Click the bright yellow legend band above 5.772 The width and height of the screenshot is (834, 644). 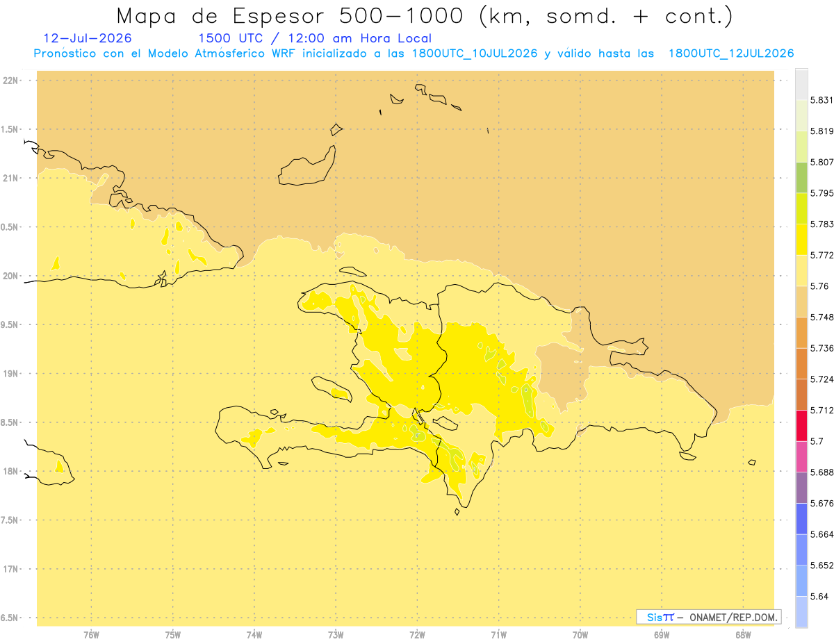point(801,239)
